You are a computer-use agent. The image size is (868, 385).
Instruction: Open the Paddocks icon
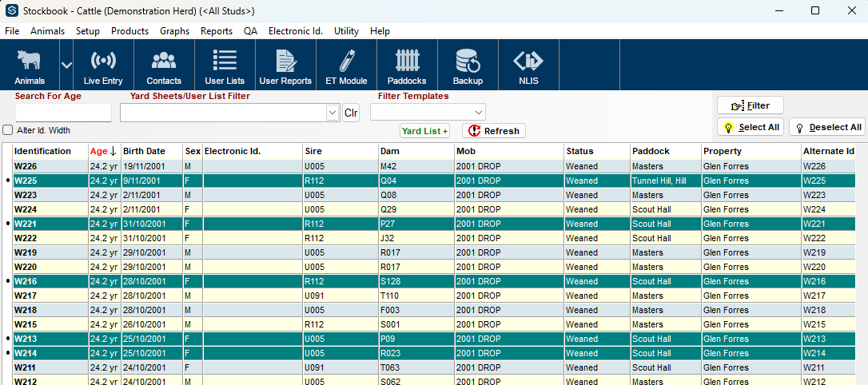pyautogui.click(x=407, y=65)
